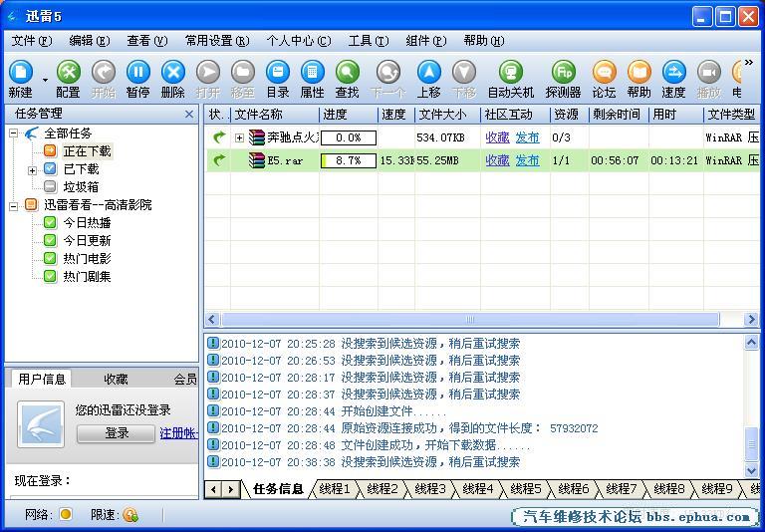Open the 编辑(E) menu
The image size is (765, 532).
(90, 41)
